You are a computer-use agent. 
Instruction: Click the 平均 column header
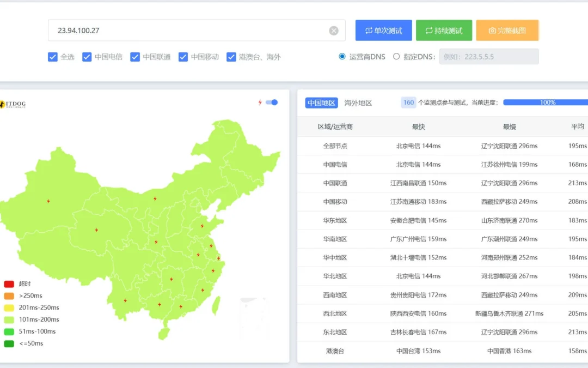(x=578, y=126)
